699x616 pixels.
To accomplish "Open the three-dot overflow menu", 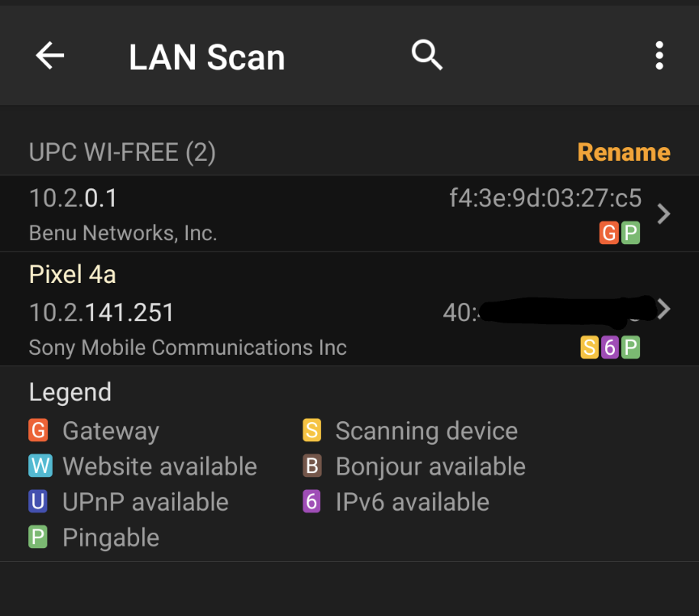I will point(659,56).
